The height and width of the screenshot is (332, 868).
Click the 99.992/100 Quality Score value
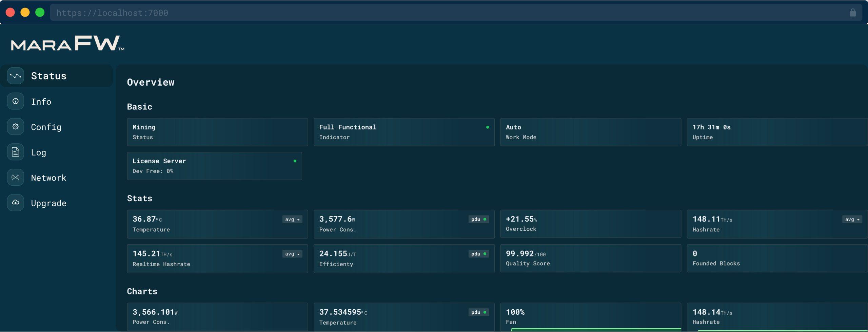pyautogui.click(x=526, y=254)
